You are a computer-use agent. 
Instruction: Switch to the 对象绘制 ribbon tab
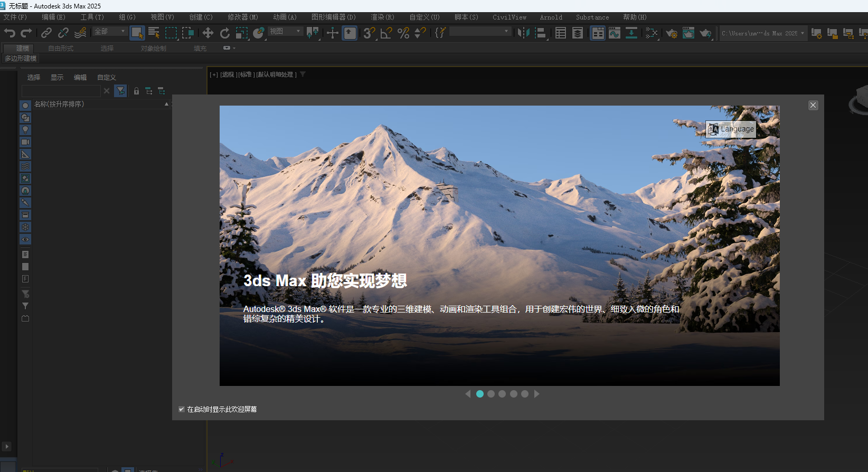click(x=153, y=48)
